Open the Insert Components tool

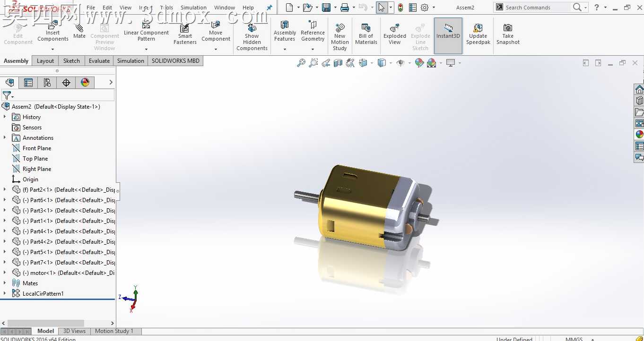point(53,32)
